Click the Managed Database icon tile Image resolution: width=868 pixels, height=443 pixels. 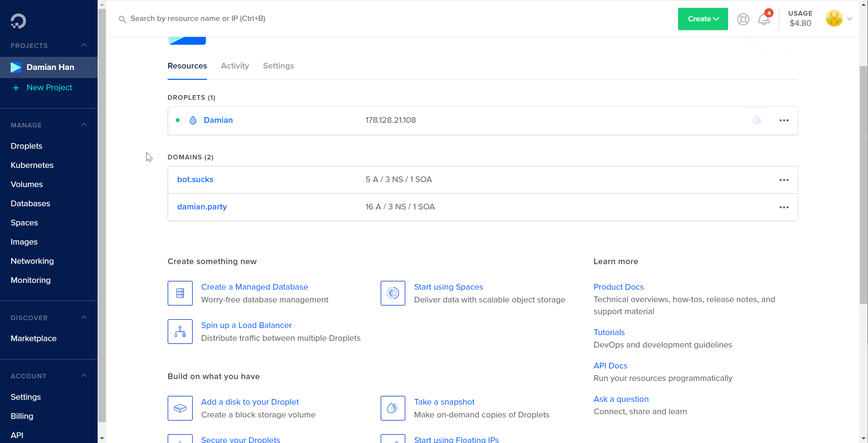180,293
